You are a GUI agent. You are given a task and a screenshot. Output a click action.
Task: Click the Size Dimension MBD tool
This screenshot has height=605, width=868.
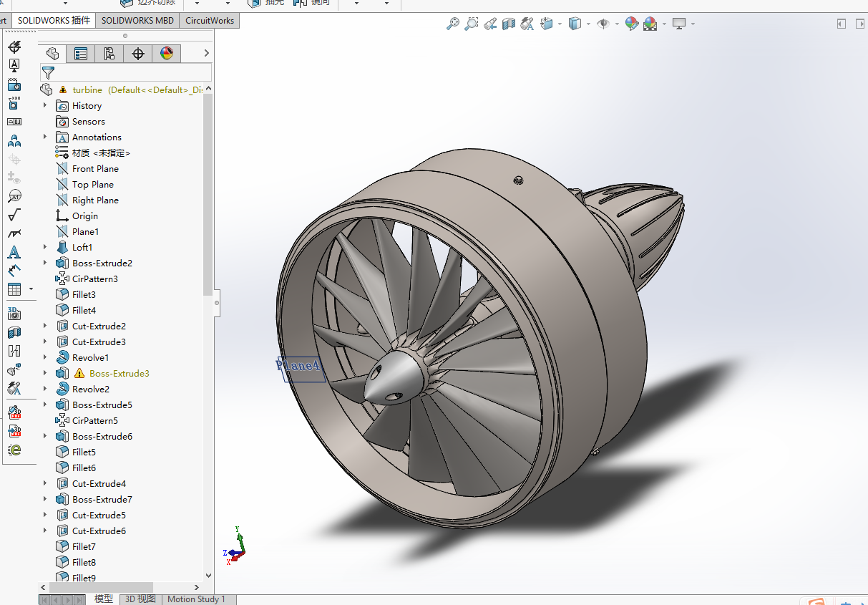[x=14, y=103]
